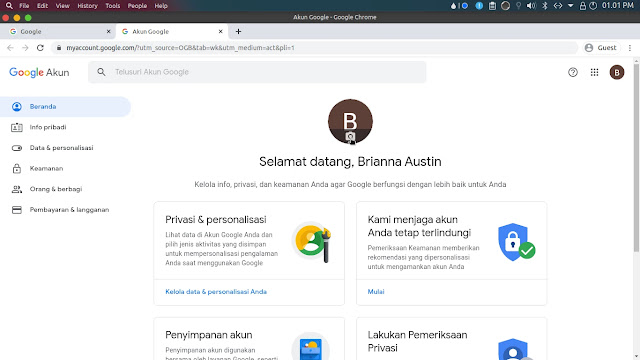Viewport: 640px width, 360px height.
Task: Open the History menu
Action: 87,6
